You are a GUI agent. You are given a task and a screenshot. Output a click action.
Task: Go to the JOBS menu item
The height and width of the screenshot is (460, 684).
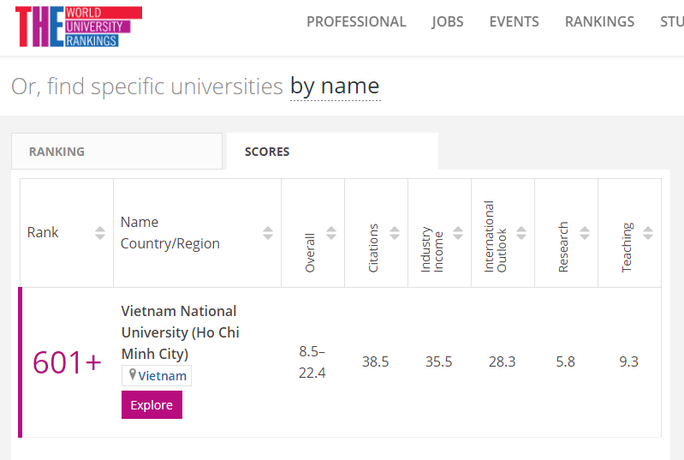(447, 22)
